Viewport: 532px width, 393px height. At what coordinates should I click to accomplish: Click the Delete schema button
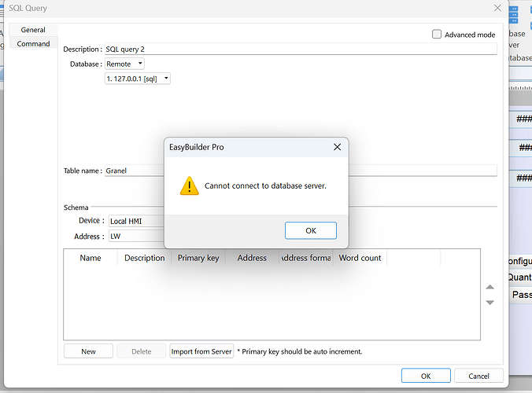tap(141, 351)
